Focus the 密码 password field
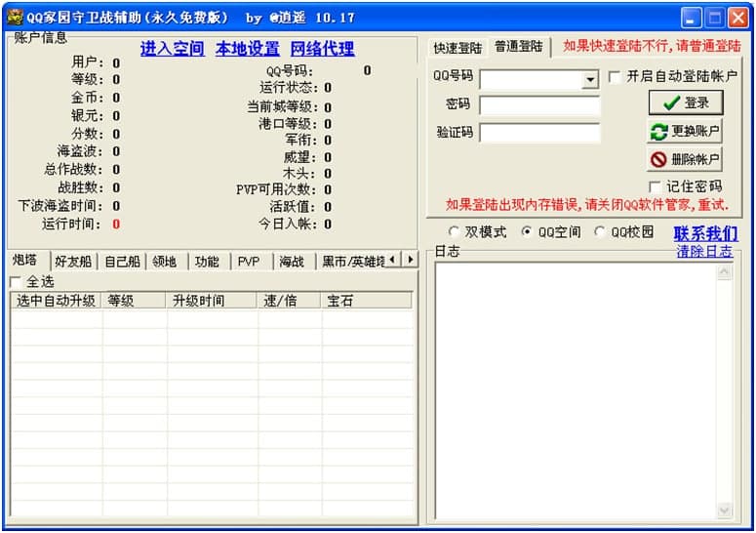The image size is (756, 533). pos(540,105)
